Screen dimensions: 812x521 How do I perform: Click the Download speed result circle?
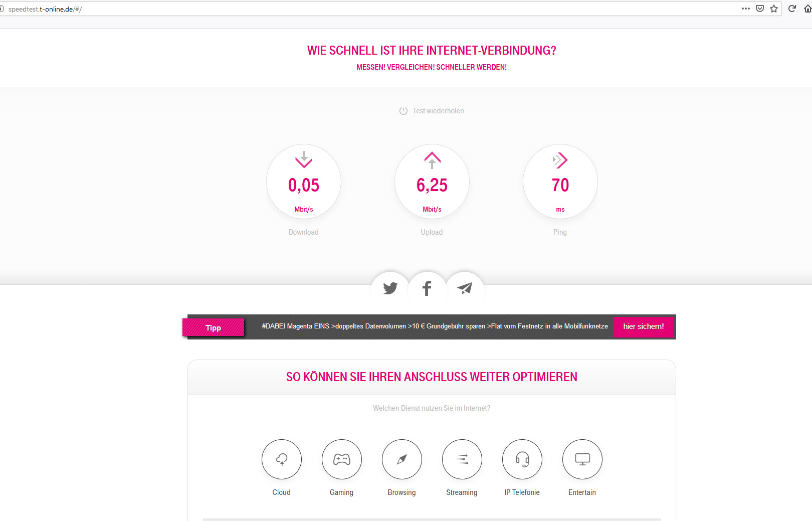pos(304,182)
